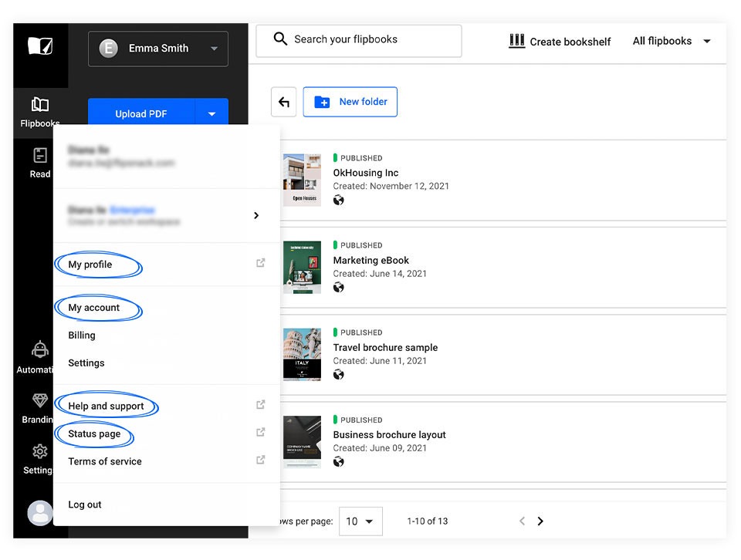Click the Travel brochure sample thumbnail
741x560 pixels.
click(x=302, y=355)
